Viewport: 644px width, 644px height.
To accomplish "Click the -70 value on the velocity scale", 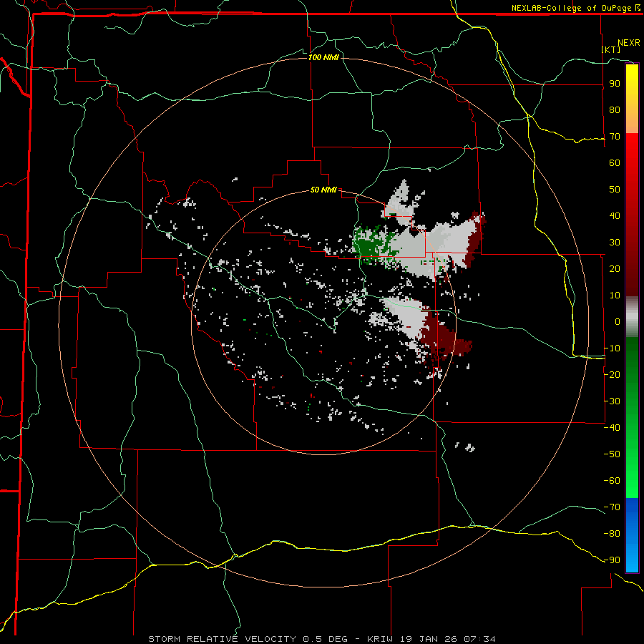I will tap(612, 507).
